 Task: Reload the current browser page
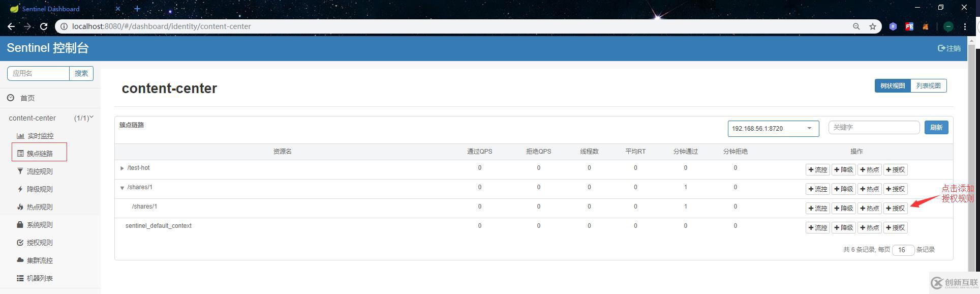point(44,26)
